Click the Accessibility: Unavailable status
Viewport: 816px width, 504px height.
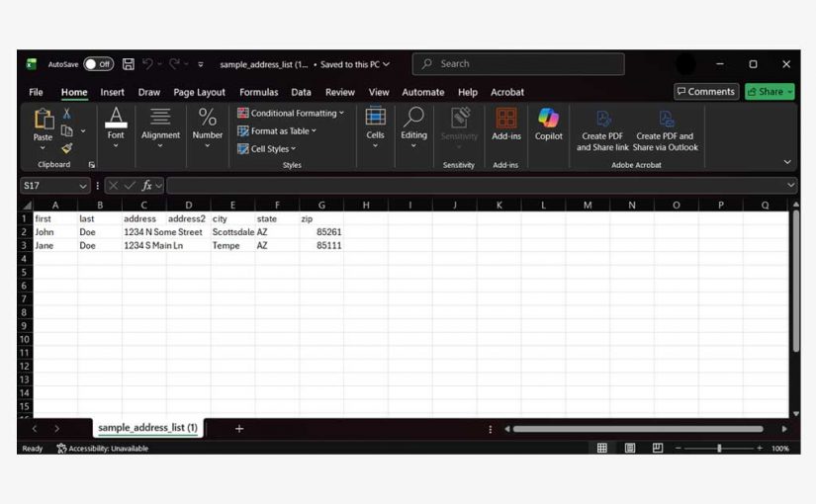point(103,449)
